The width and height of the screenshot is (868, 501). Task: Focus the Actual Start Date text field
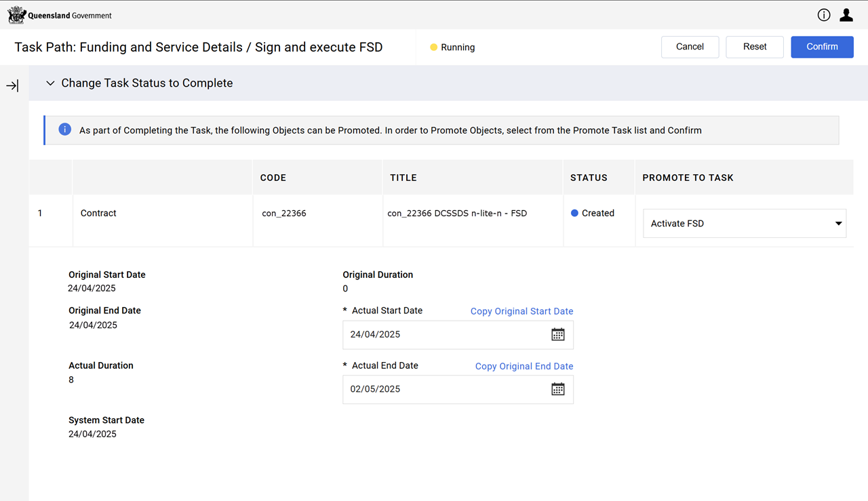pyautogui.click(x=444, y=334)
